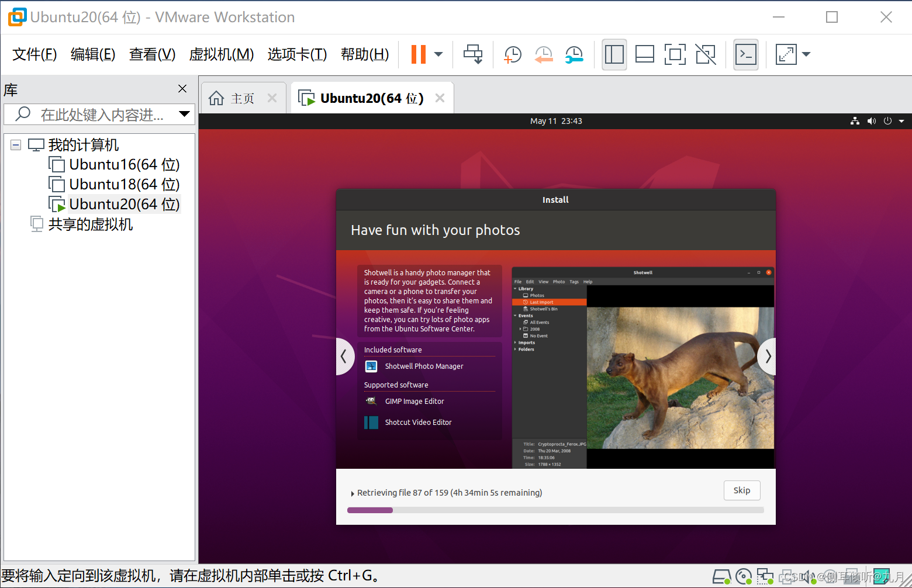
Task: Click the Ubuntu volume icon
Action: [872, 121]
